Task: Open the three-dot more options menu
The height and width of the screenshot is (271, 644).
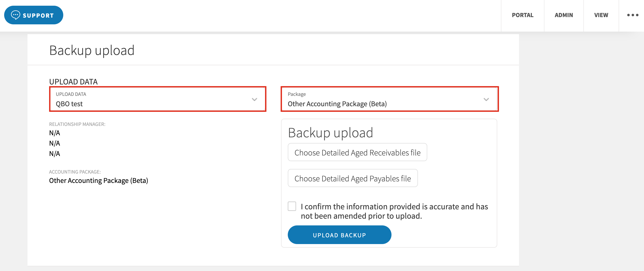Action: [633, 15]
